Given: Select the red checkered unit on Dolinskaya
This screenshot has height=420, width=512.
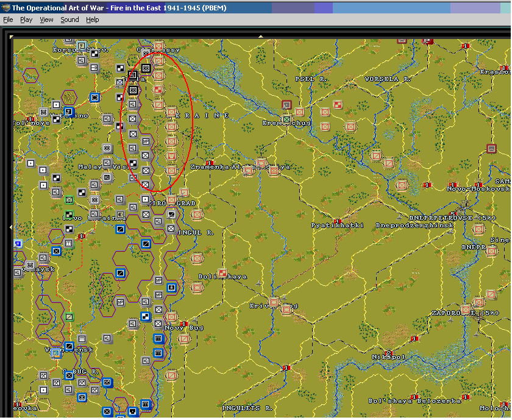Looking at the screenshot, I should tap(222, 272).
